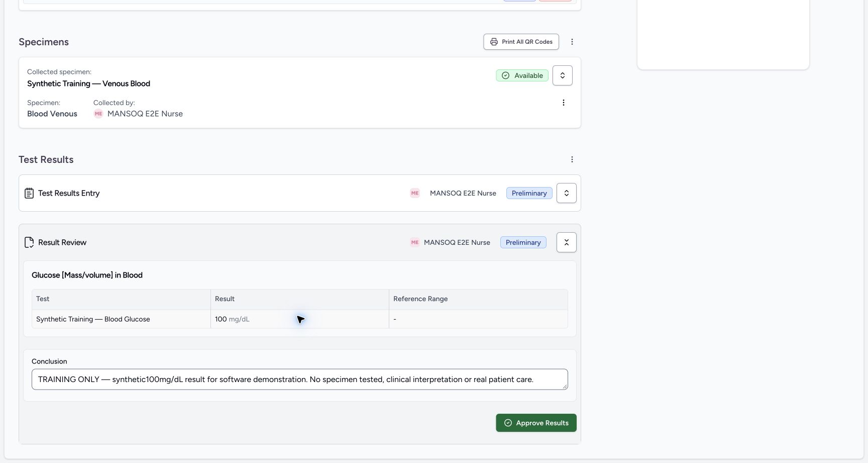Viewport: 868px width, 463px height.
Task: Click the ME avatar in Result Review
Action: (x=415, y=242)
